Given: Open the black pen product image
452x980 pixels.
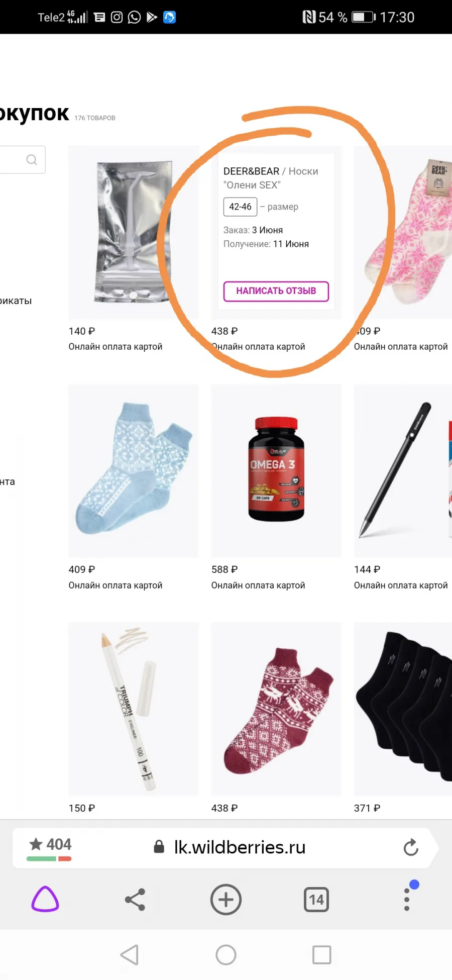Looking at the screenshot, I should point(403,470).
